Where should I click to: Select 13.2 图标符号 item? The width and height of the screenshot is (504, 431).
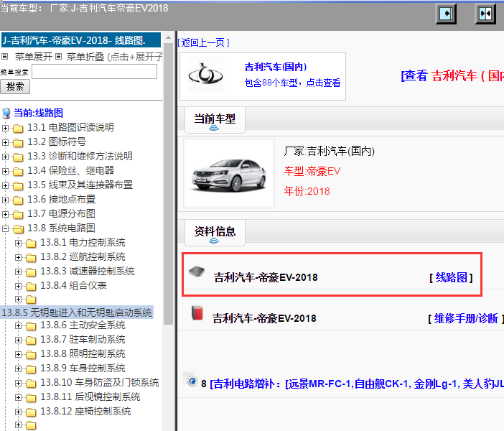pos(57,142)
